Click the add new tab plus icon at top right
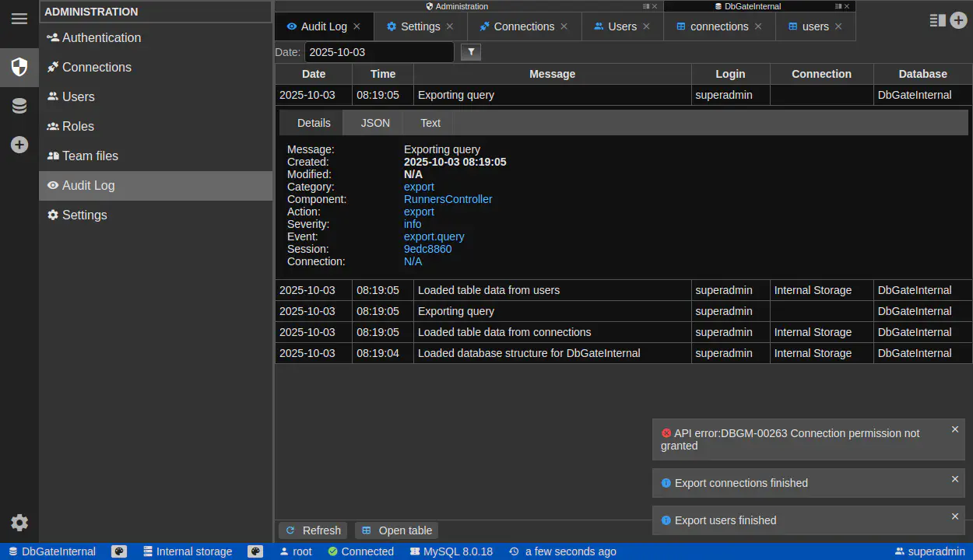 click(959, 21)
